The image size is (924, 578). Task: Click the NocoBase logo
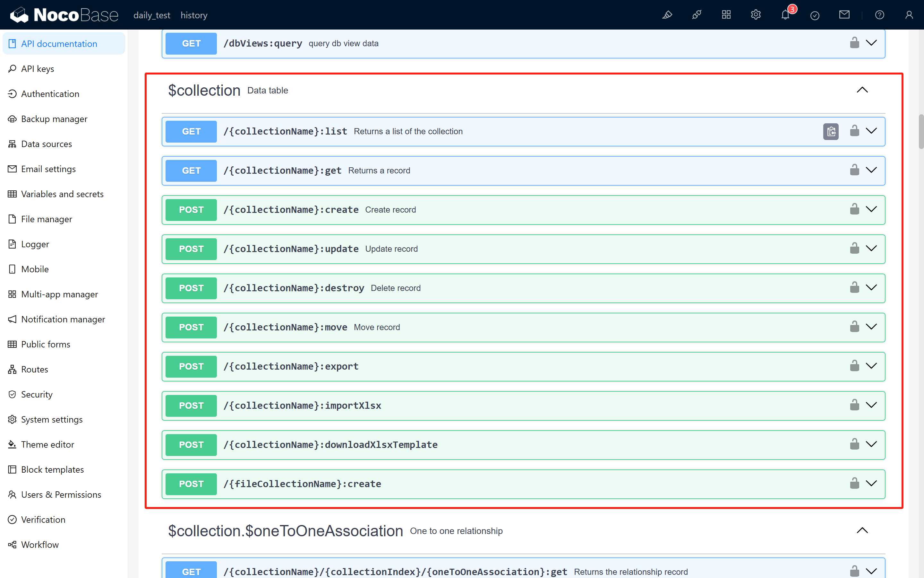point(64,15)
